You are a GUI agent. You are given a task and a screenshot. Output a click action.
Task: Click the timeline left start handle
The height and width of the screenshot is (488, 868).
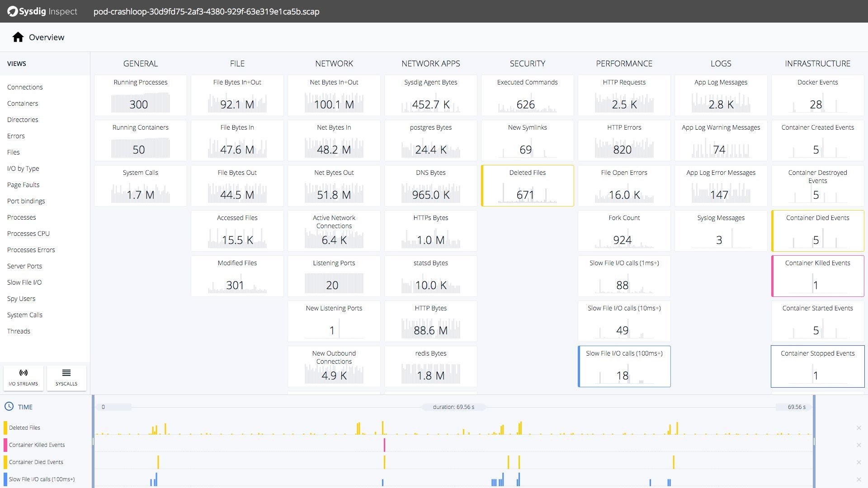[93, 441]
